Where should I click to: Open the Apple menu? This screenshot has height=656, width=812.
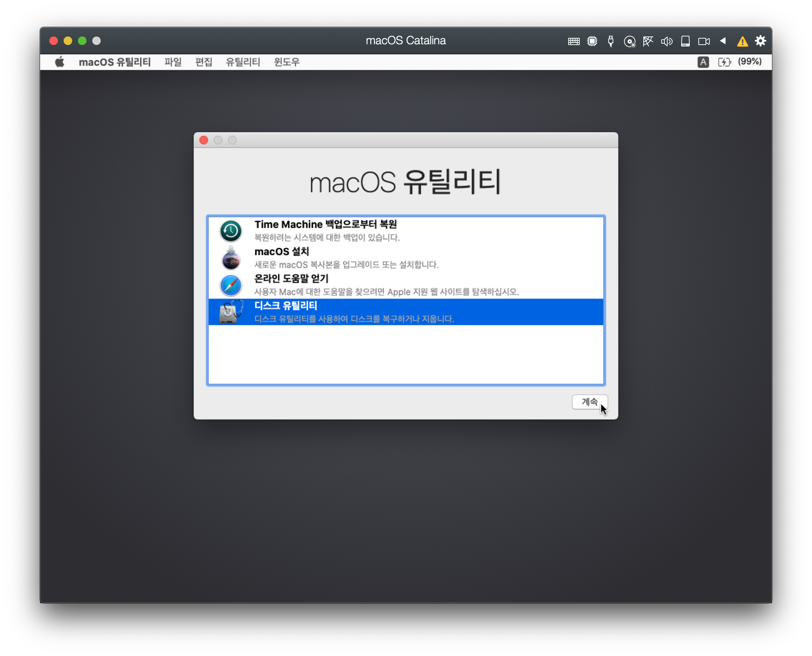(x=60, y=62)
